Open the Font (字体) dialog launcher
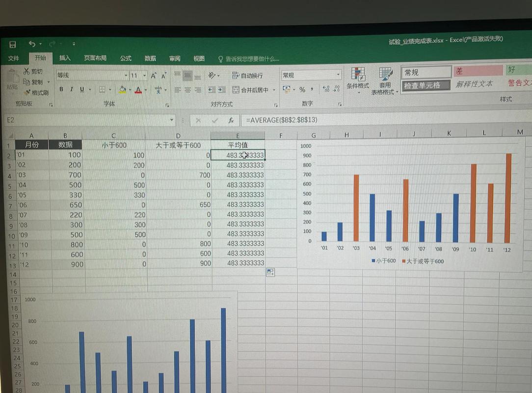 [167, 105]
